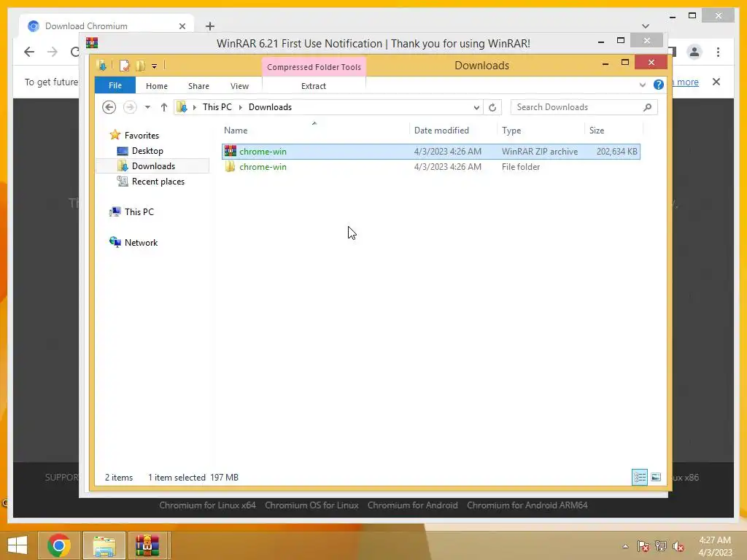Show hidden system tray icons

click(625, 546)
